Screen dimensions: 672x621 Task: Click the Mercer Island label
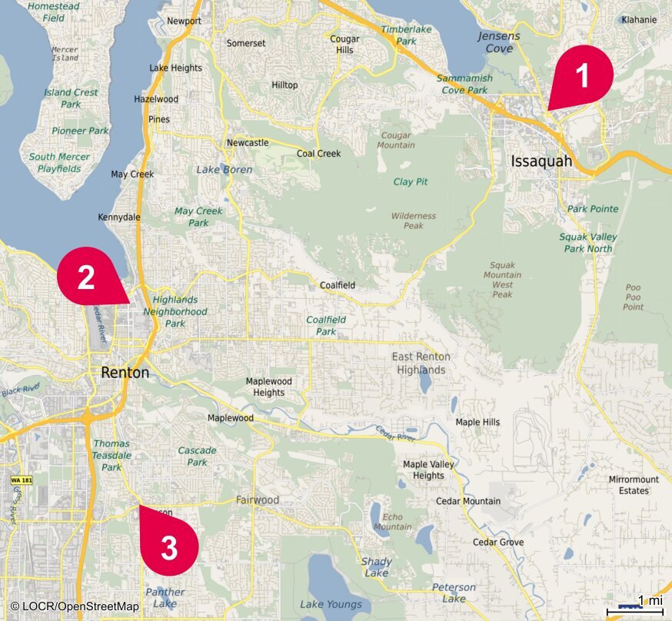[65, 54]
